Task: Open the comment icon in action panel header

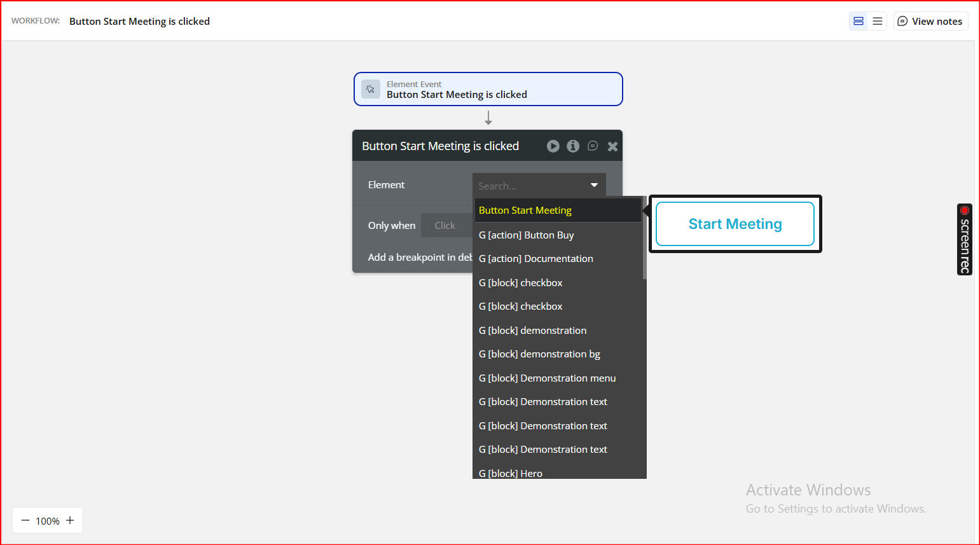Action: (x=593, y=146)
